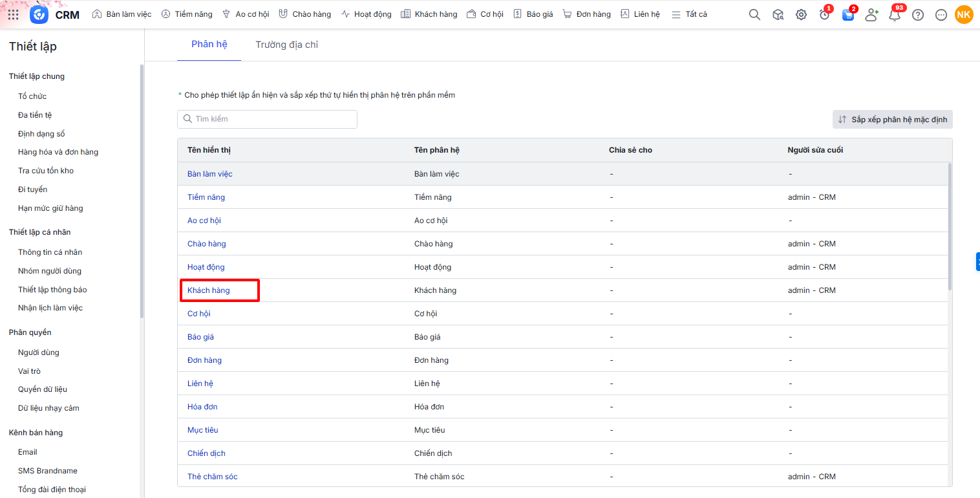Click the add user icon
980x498 pixels.
pyautogui.click(x=871, y=14)
